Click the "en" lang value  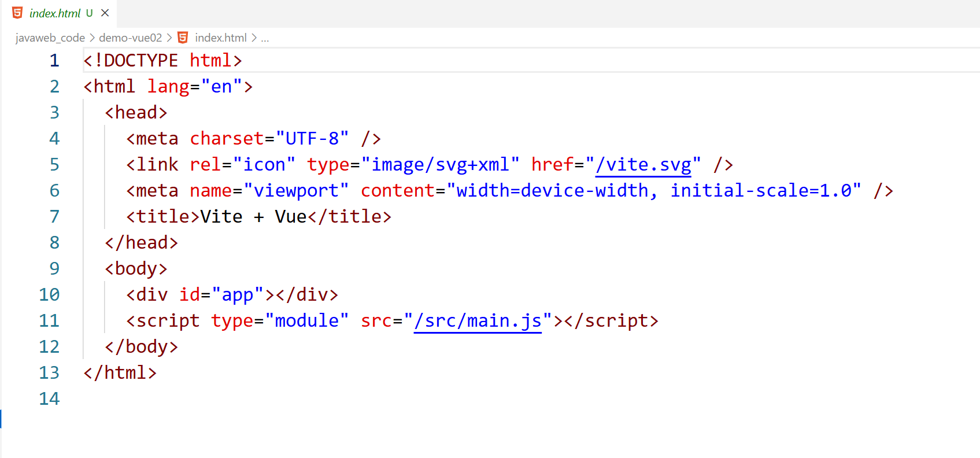[x=221, y=86]
